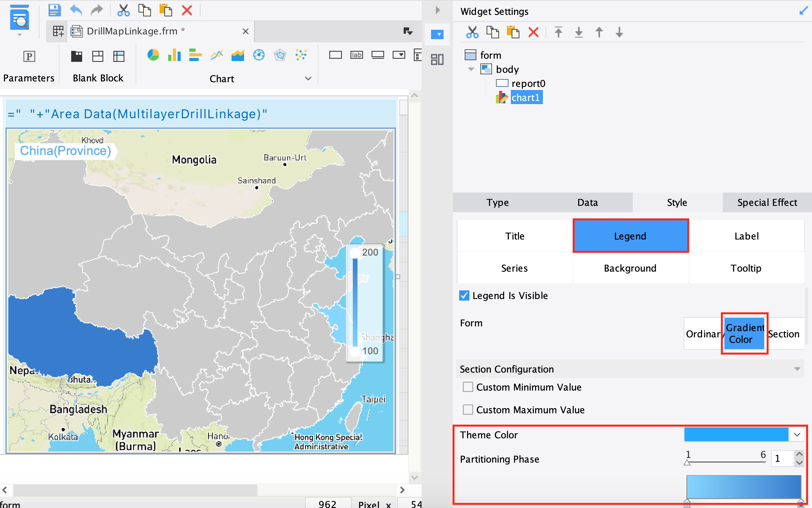
Task: Click the main toolbar red Delete X
Action: pos(187,10)
